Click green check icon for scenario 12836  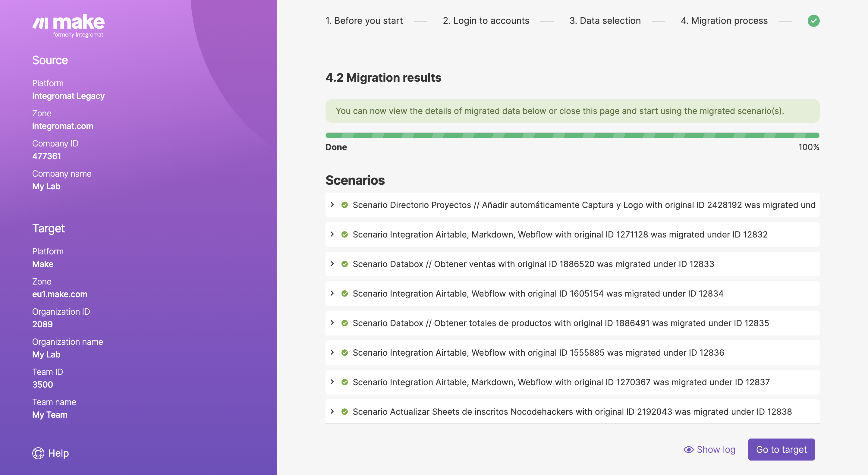344,353
